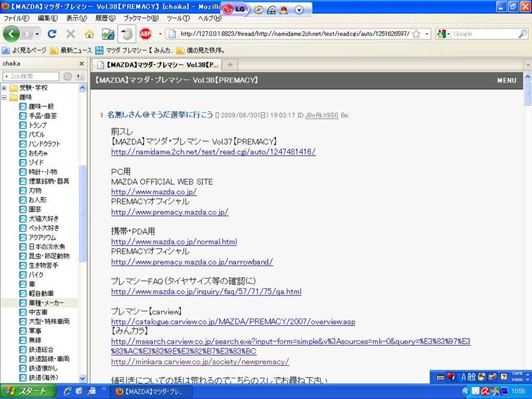Reload the page with the blue refresh icon

pyautogui.click(x=52, y=34)
